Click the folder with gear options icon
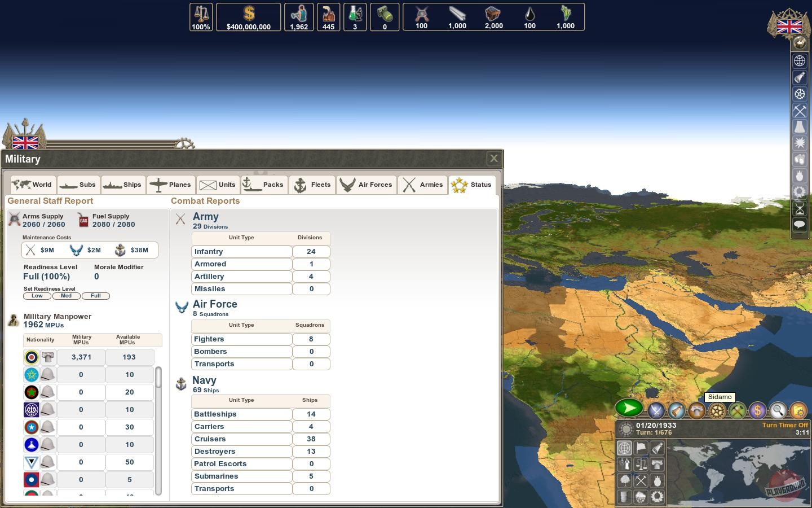Screen dimensions: 812x508 click(x=798, y=410)
